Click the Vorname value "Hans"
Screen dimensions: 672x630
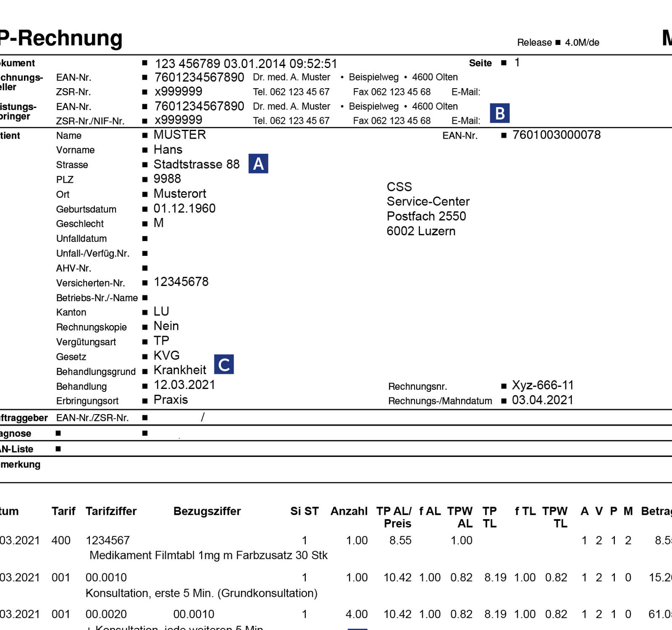pyautogui.click(x=168, y=150)
